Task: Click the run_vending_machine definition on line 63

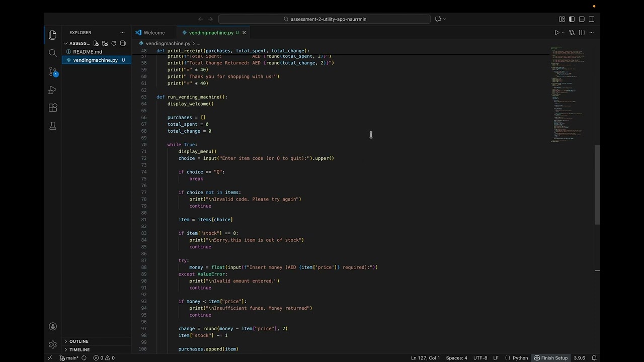Action: [192, 97]
